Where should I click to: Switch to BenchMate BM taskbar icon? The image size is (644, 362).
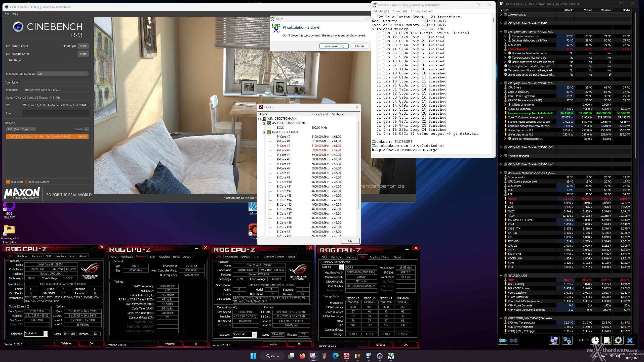357,356
